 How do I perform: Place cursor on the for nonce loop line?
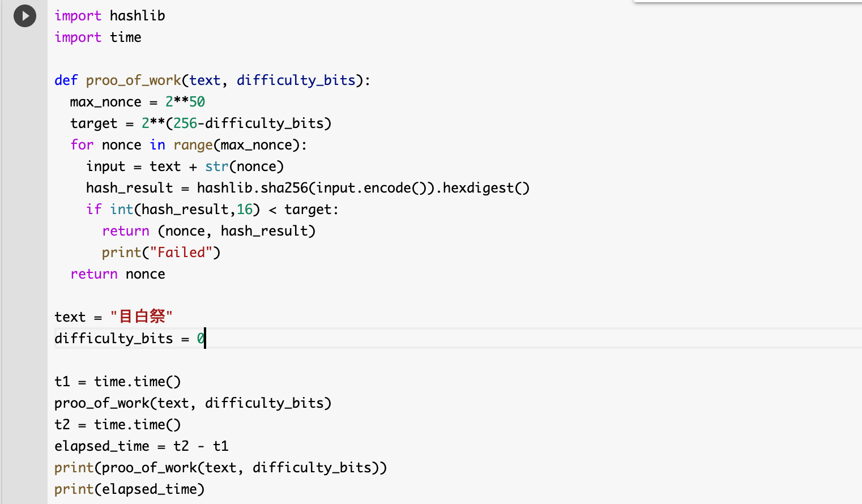point(188,145)
